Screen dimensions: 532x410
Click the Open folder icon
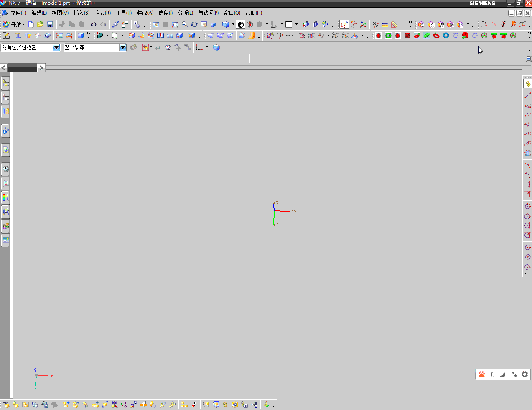tap(41, 24)
